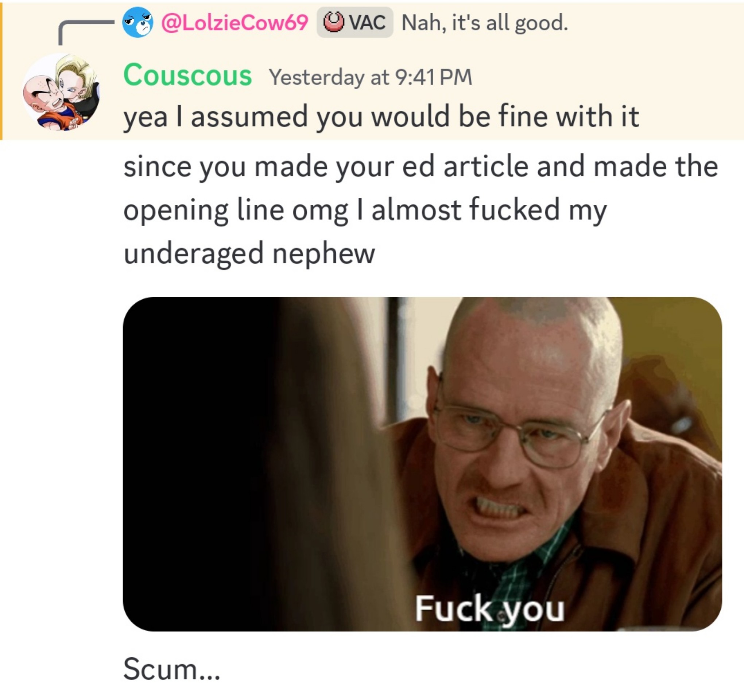Open the @LolzieCow69 mention in the reply

[235, 23]
